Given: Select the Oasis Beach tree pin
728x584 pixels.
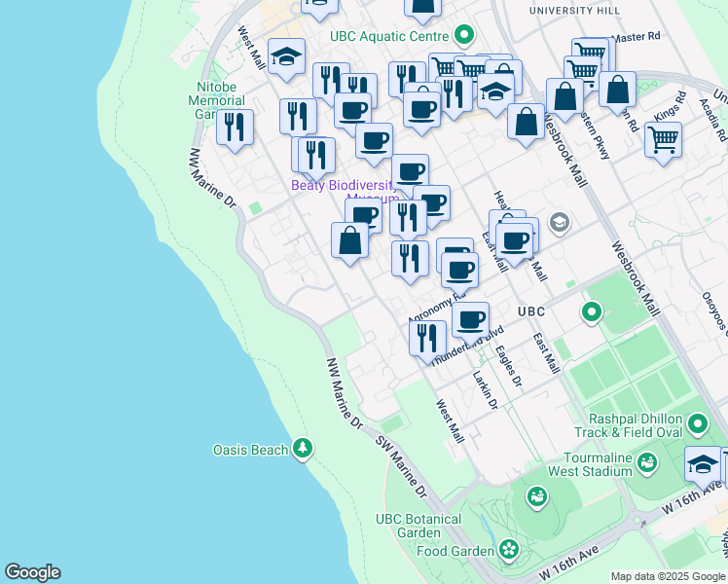Looking at the screenshot, I should [x=303, y=449].
